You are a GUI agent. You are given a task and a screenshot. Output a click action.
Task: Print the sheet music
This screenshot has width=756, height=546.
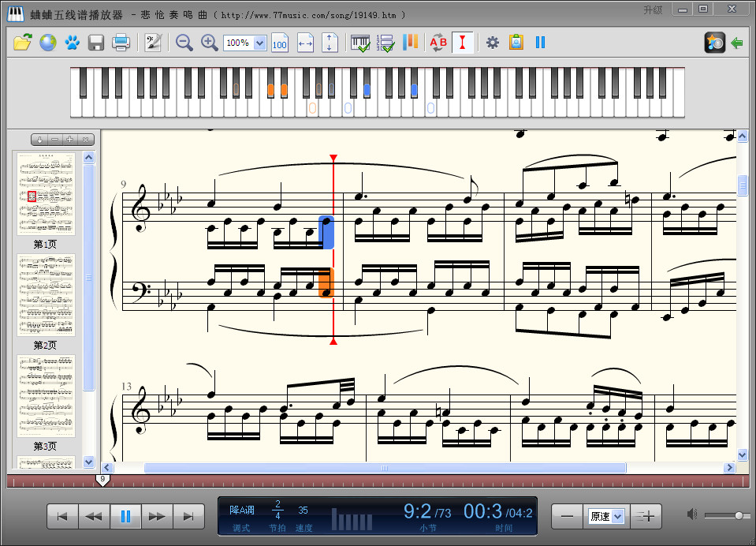(121, 43)
